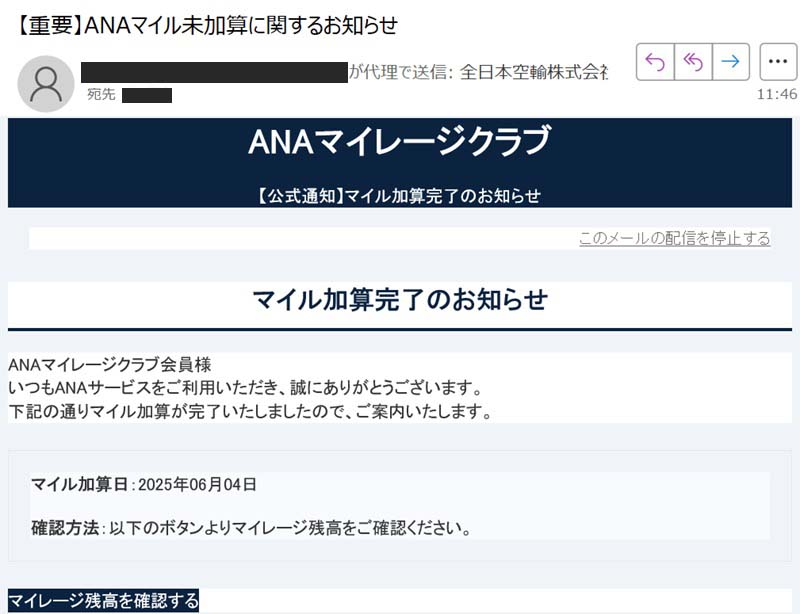Screen dimensions: 800x614
Task: Click the マイル加算完了のお知らせ section heading
Action: coord(400,299)
